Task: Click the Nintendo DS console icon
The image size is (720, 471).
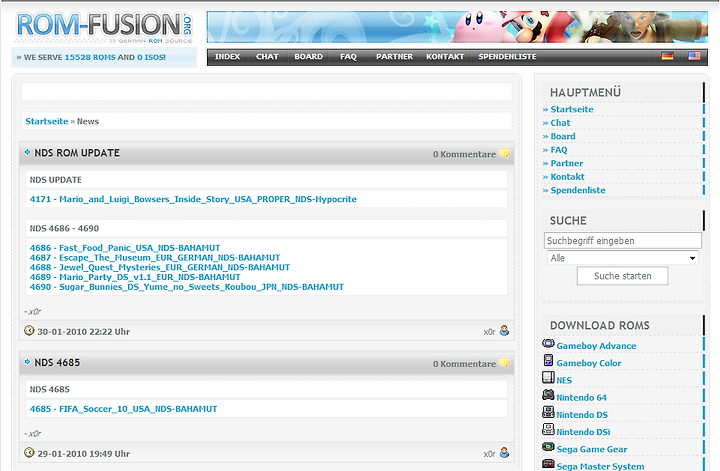Action: pos(548,412)
